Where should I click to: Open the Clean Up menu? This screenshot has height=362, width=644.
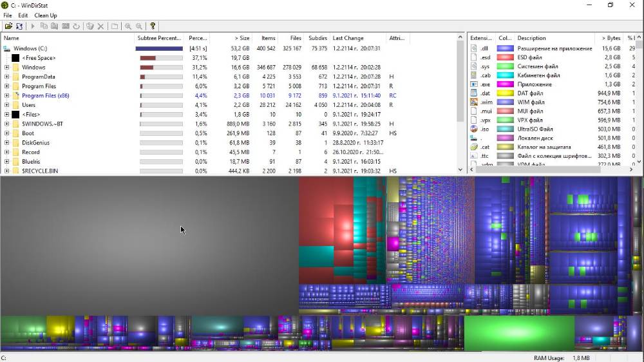tap(46, 15)
